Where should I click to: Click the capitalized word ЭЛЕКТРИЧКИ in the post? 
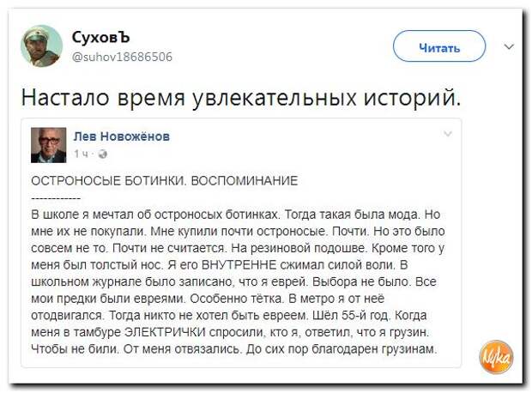tap(166, 332)
